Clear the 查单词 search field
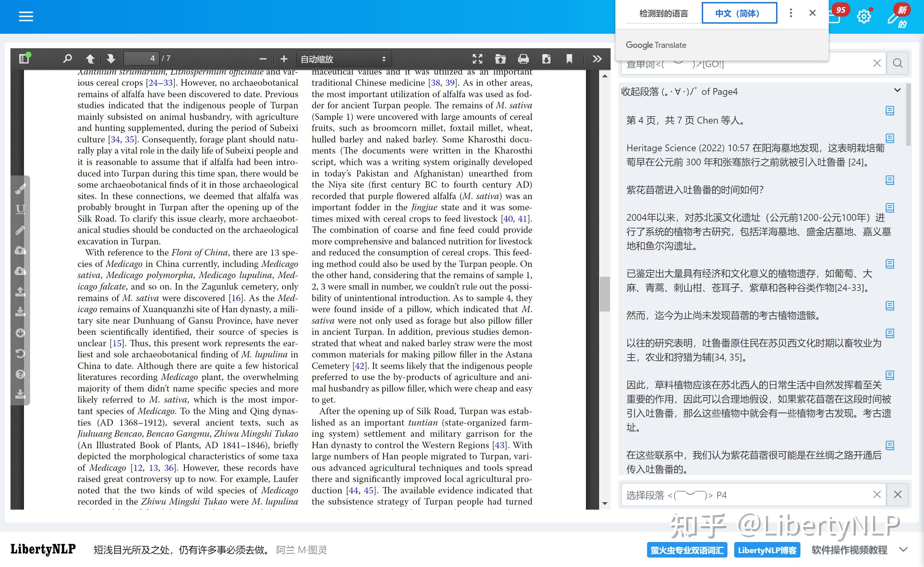924x567 pixels. (877, 63)
